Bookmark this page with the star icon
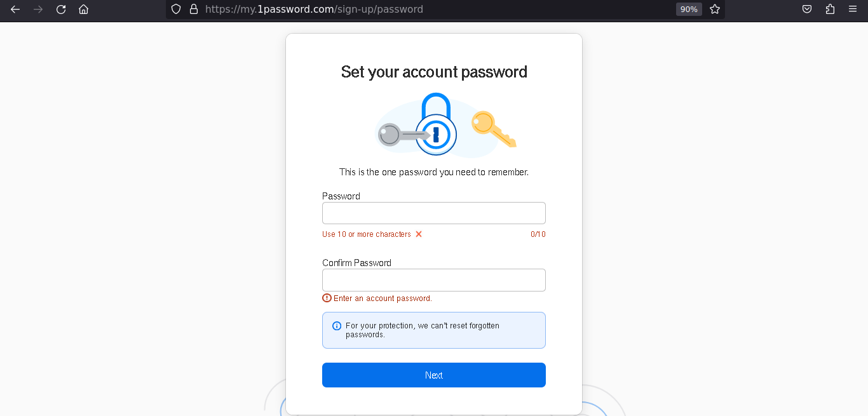Screen dimensions: 868x416 (714, 9)
